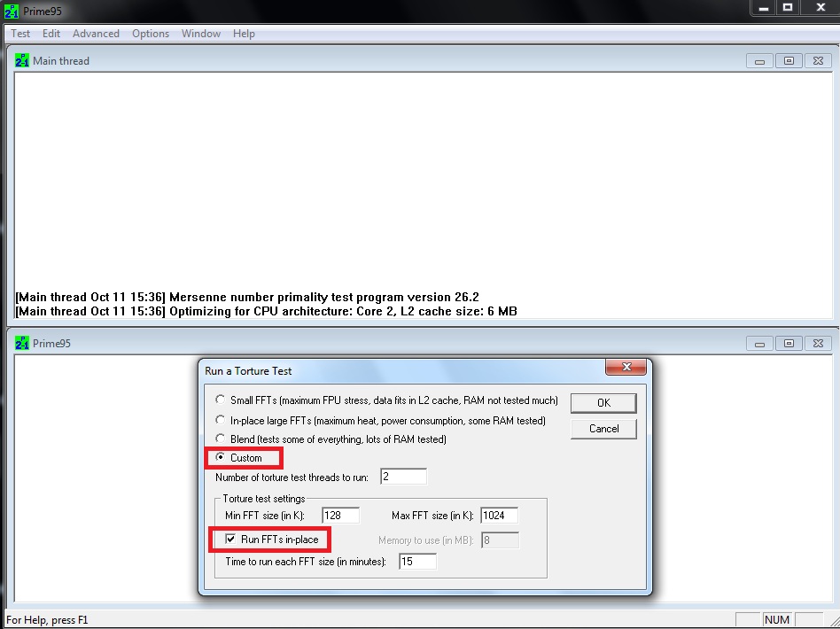This screenshot has height=629, width=840.
Task: Open the Options menu
Action: click(151, 33)
